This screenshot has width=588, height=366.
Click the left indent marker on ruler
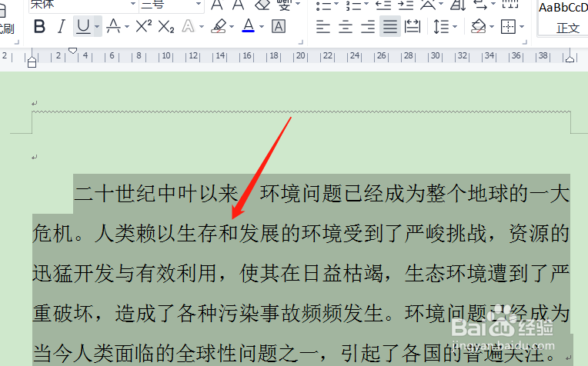[x=32, y=61]
